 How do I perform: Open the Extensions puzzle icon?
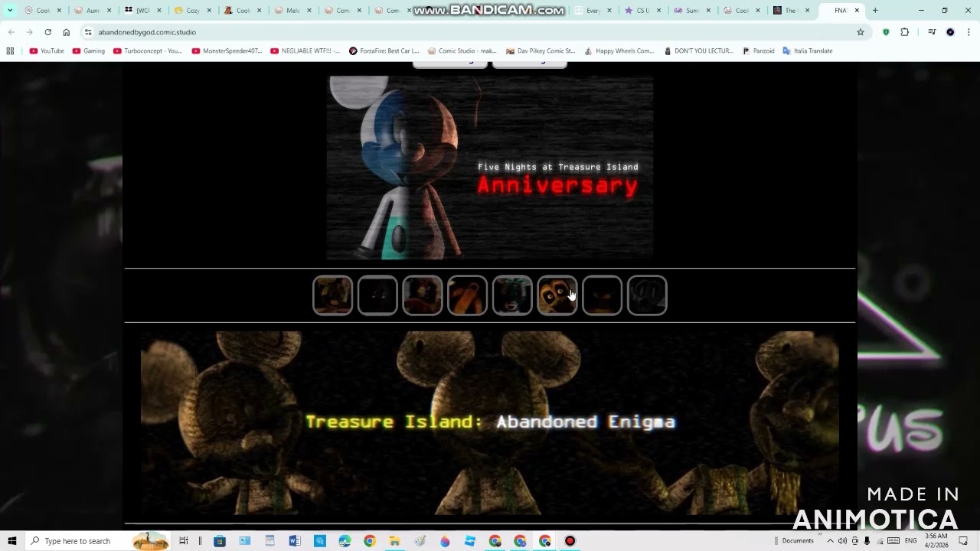905,32
